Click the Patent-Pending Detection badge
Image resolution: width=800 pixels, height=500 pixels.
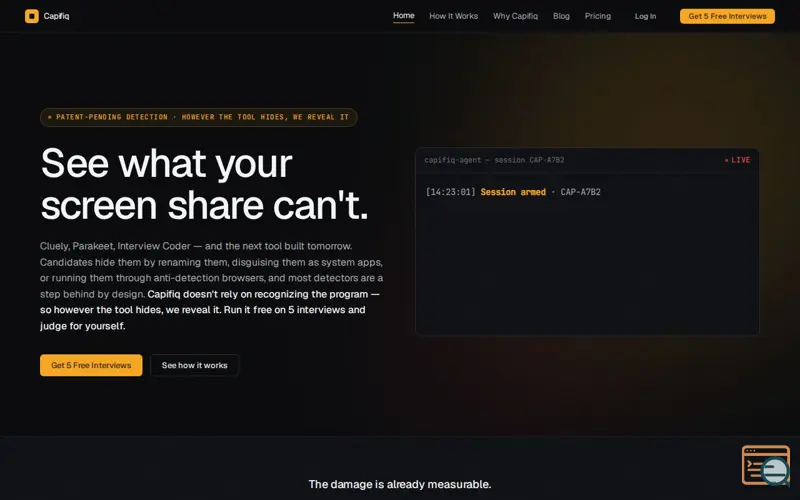198,117
